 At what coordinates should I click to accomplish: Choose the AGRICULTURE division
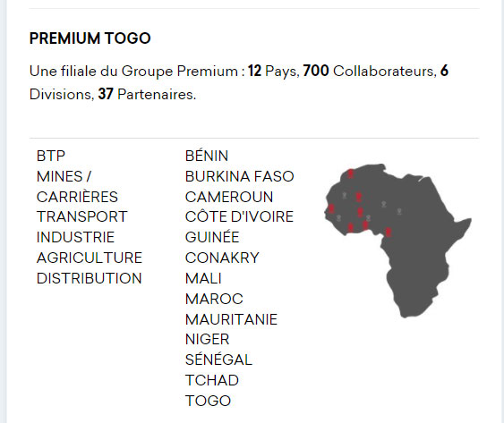pyautogui.click(x=90, y=258)
